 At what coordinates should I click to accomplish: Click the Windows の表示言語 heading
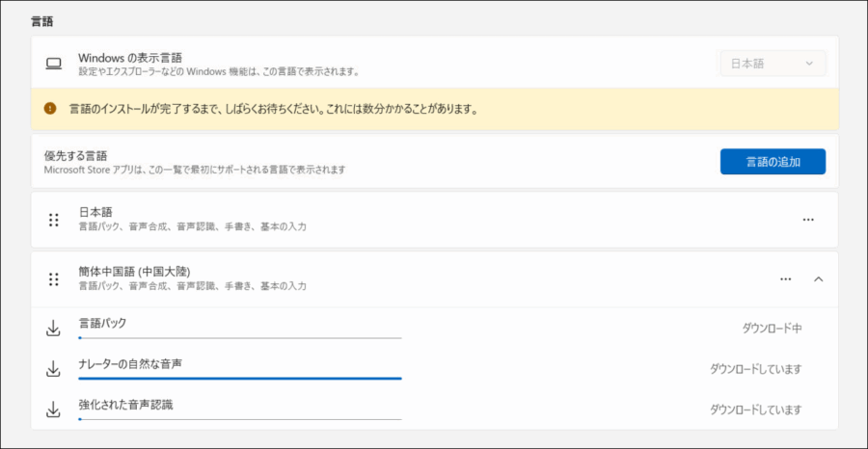130,58
